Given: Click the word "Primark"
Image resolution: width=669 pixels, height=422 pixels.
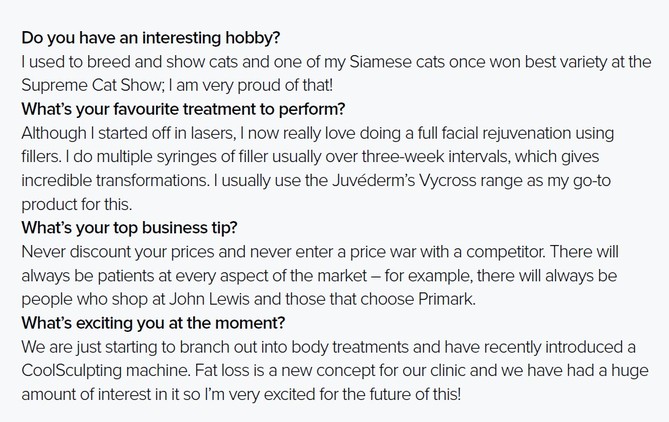Looking at the screenshot, I should (446, 300).
